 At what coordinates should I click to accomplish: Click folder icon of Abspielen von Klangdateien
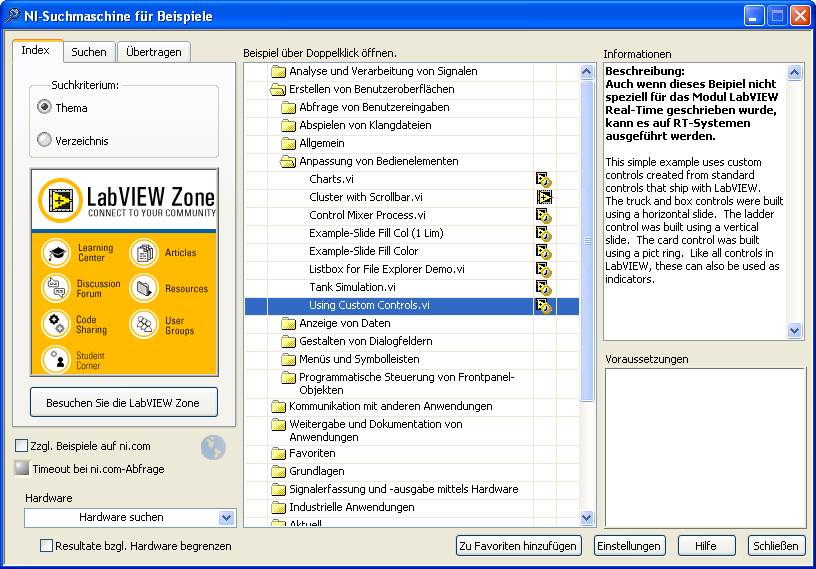coord(288,125)
